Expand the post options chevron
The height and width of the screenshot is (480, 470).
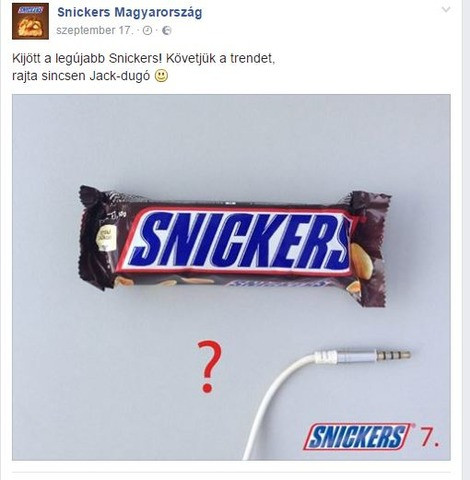click(446, 10)
